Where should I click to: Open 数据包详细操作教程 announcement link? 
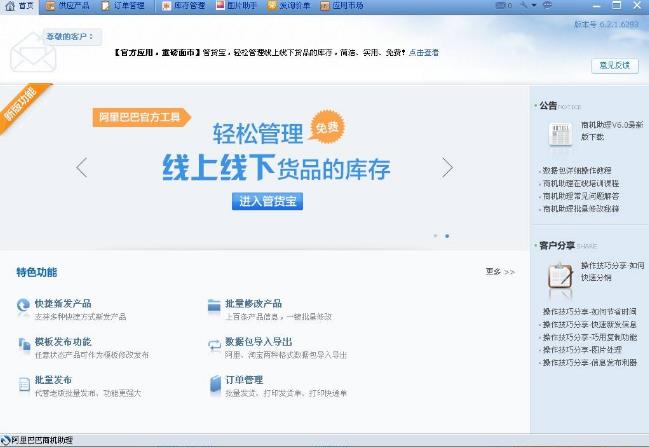(580, 170)
